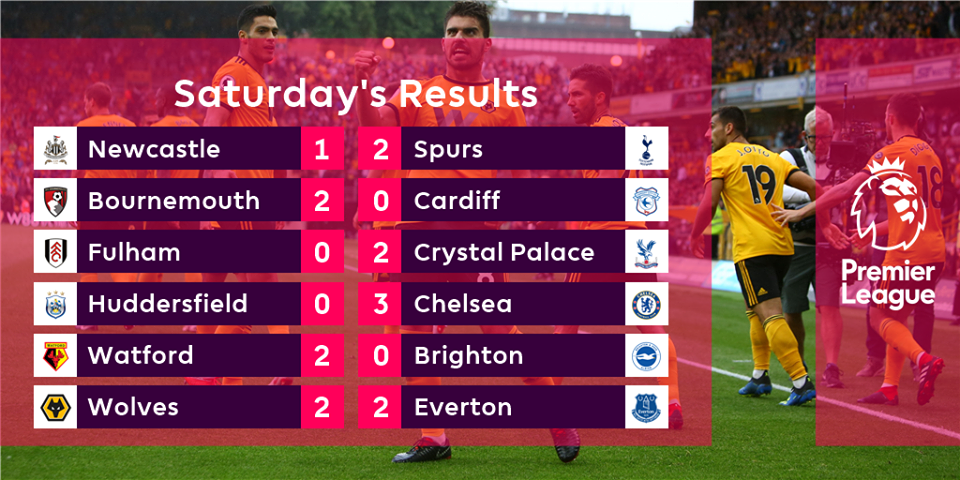This screenshot has height=480, width=960.
Task: Click the Brighton seagull crest
Action: click(647, 355)
